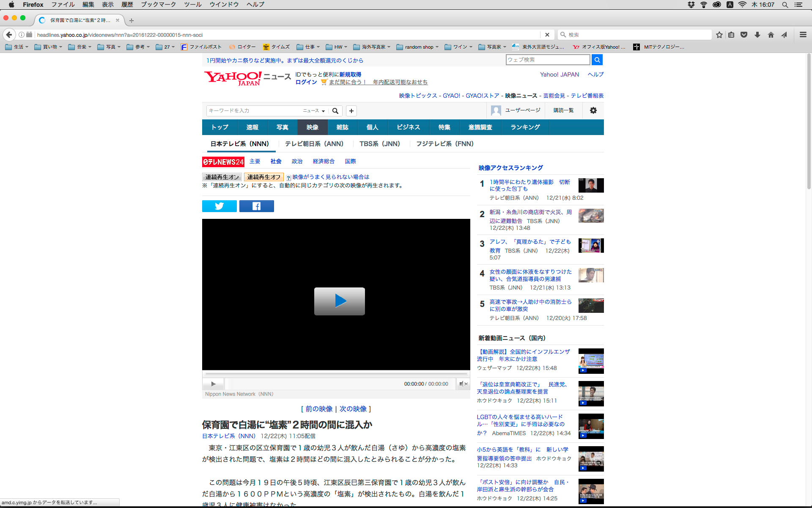The height and width of the screenshot is (508, 812).
Task: Switch to テレビ朝日系（ANN）tab
Action: [x=314, y=144]
